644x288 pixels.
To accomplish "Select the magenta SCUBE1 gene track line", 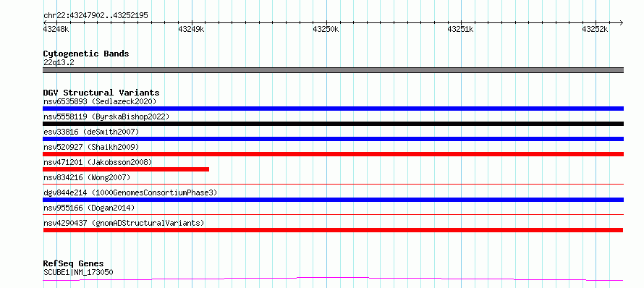I will point(333,279).
